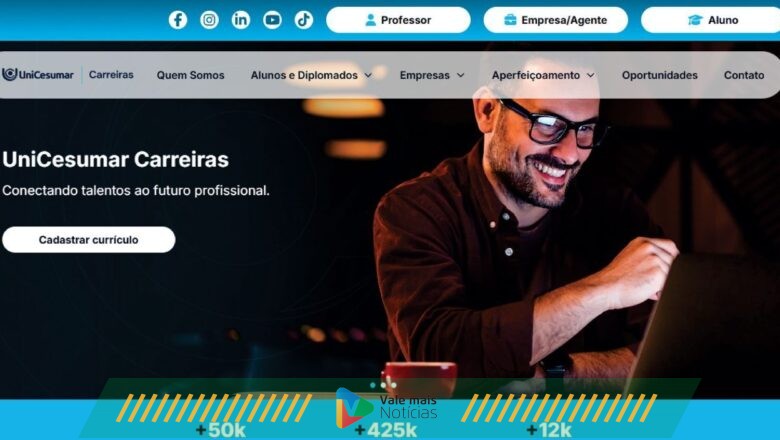Click the Carreiras link beside the logo
The width and height of the screenshot is (780, 440).
click(x=111, y=75)
